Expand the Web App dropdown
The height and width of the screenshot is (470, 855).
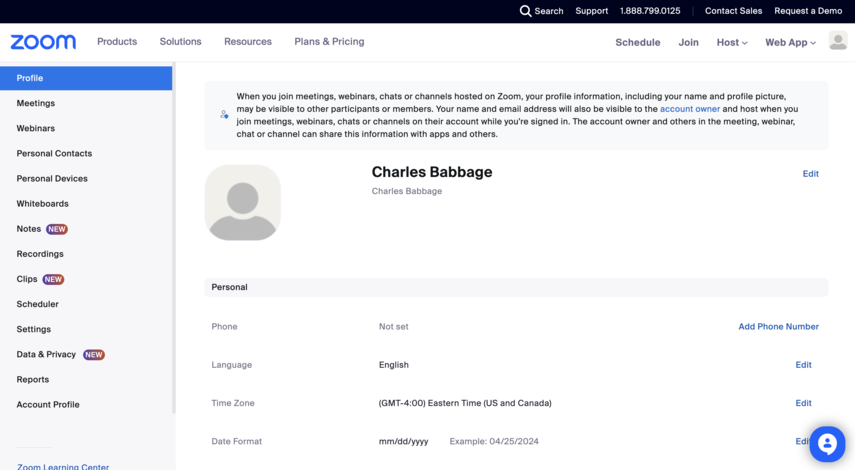(790, 43)
